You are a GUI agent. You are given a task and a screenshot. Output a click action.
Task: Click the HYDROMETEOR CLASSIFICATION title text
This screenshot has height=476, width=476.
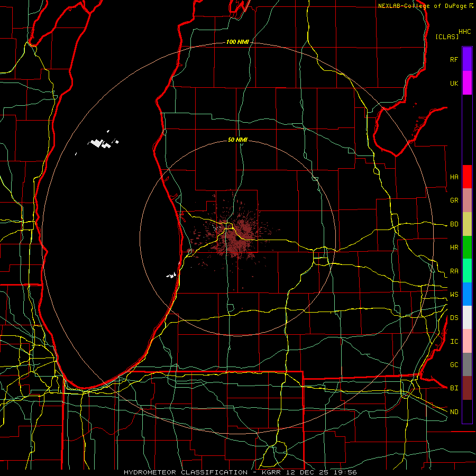pyautogui.click(x=186, y=472)
